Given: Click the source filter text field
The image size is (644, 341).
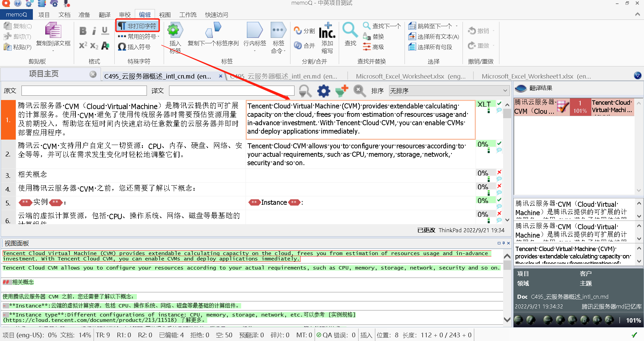Looking at the screenshot, I should (x=84, y=91).
